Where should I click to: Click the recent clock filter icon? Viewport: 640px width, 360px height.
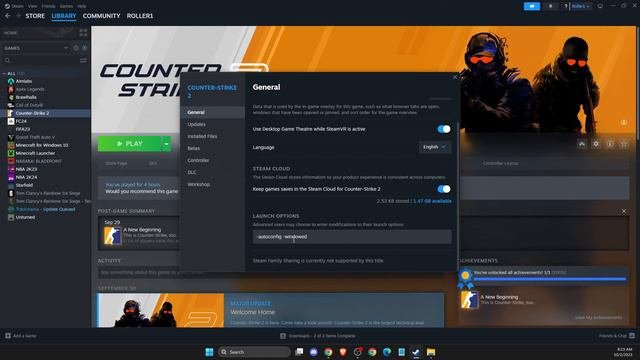(x=76, y=48)
